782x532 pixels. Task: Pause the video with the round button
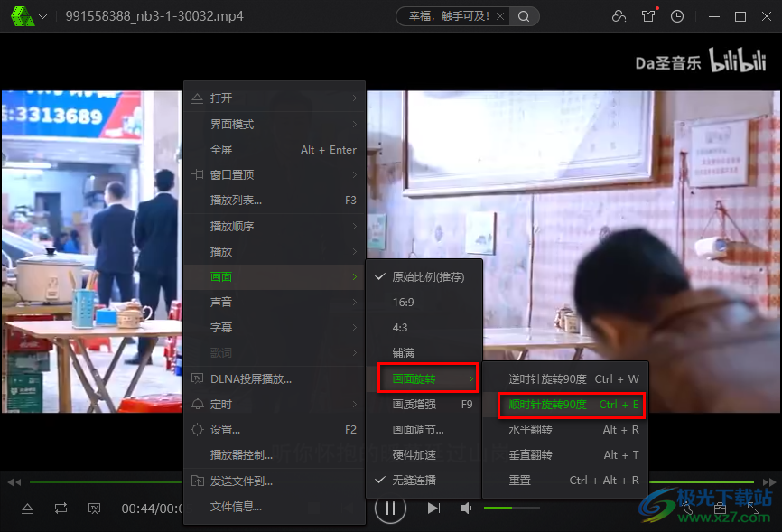tap(390, 508)
